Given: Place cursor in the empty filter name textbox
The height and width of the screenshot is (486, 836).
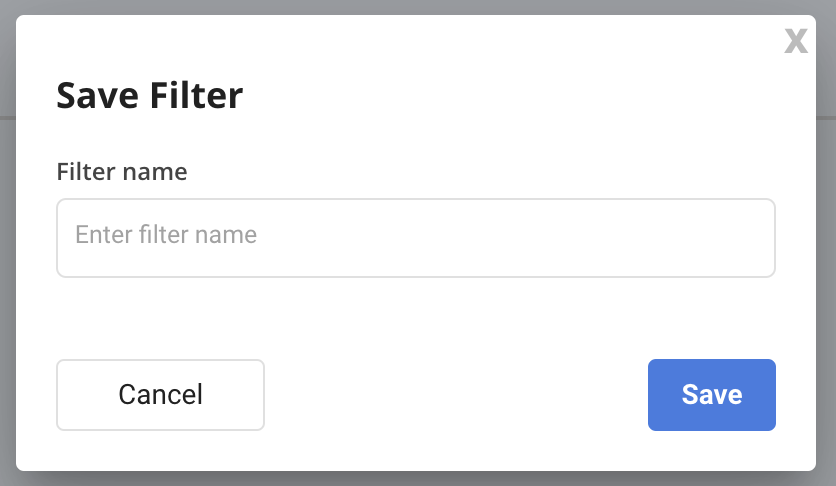Looking at the screenshot, I should click(x=416, y=238).
